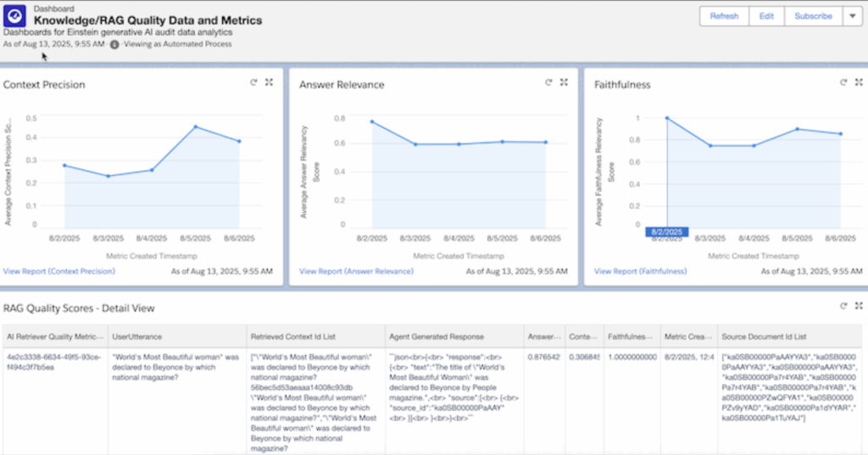Screen dimensions: 868x455
Task: Expand the Context Precision chart
Action: (269, 82)
